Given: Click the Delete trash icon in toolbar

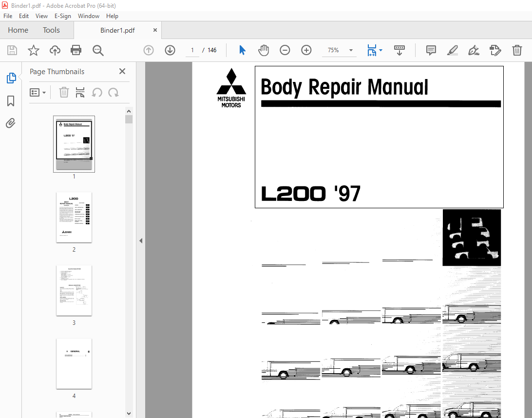Looking at the screenshot, I should click(517, 50).
